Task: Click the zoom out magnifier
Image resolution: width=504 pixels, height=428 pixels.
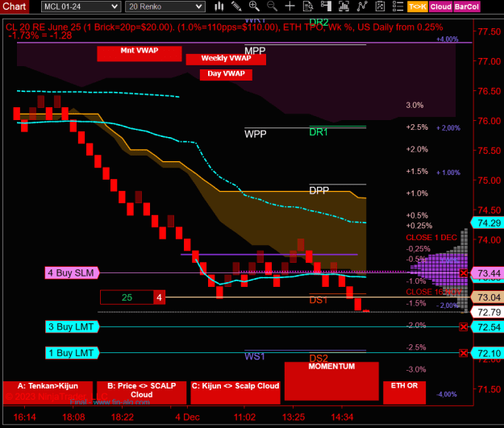Action: click(272, 6)
